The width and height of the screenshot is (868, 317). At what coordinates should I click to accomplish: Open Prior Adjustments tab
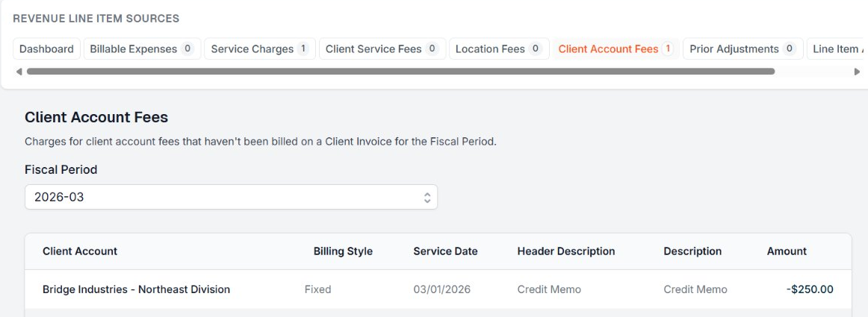[x=743, y=49]
